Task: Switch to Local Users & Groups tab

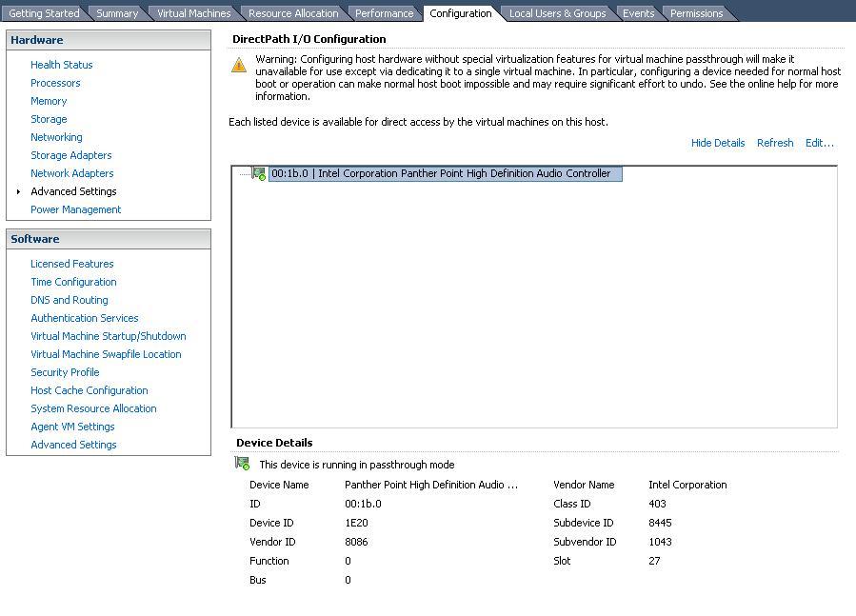Action: click(x=557, y=12)
